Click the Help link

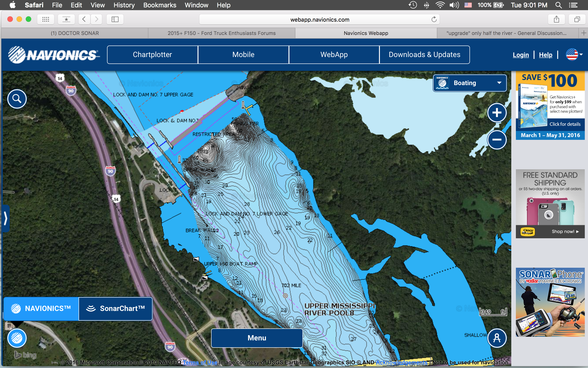click(546, 55)
